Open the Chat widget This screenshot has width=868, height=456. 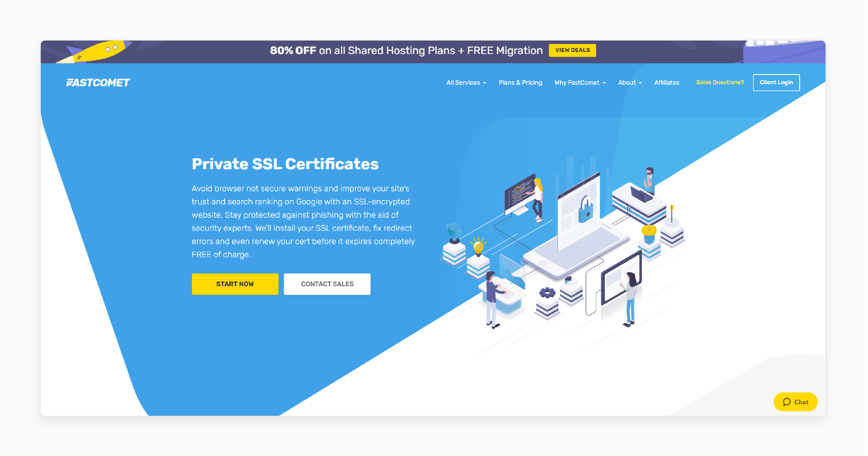(795, 402)
